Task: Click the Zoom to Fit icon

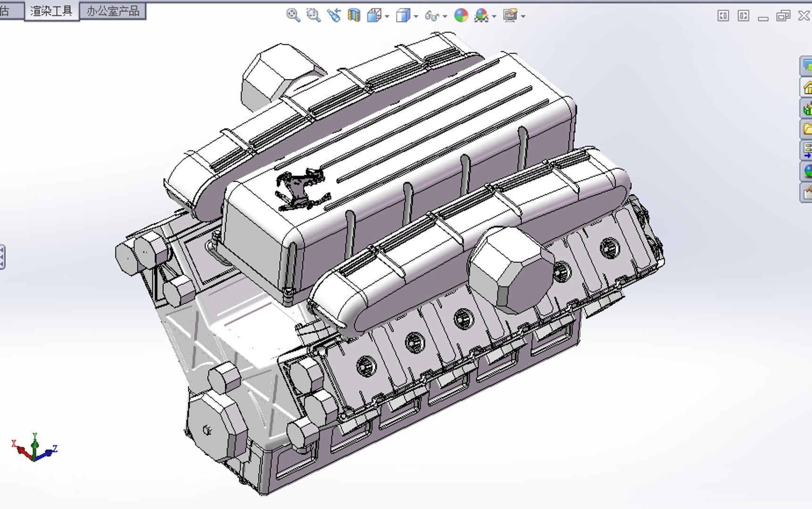Action: tap(293, 16)
